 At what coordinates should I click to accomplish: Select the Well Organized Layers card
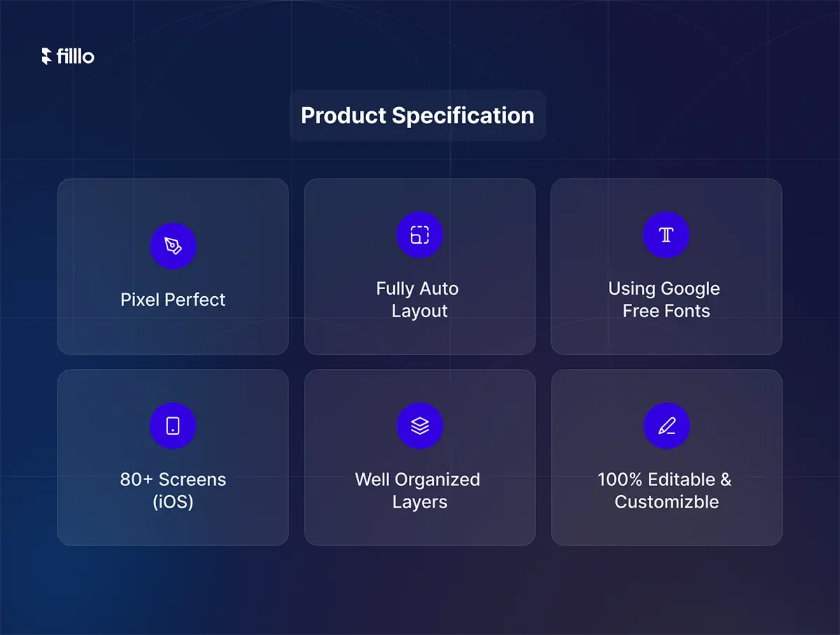[x=420, y=458]
